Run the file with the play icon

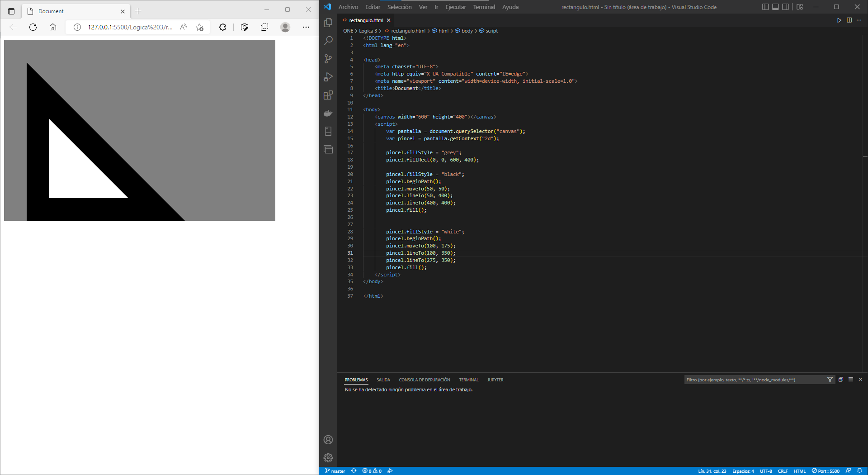[839, 20]
